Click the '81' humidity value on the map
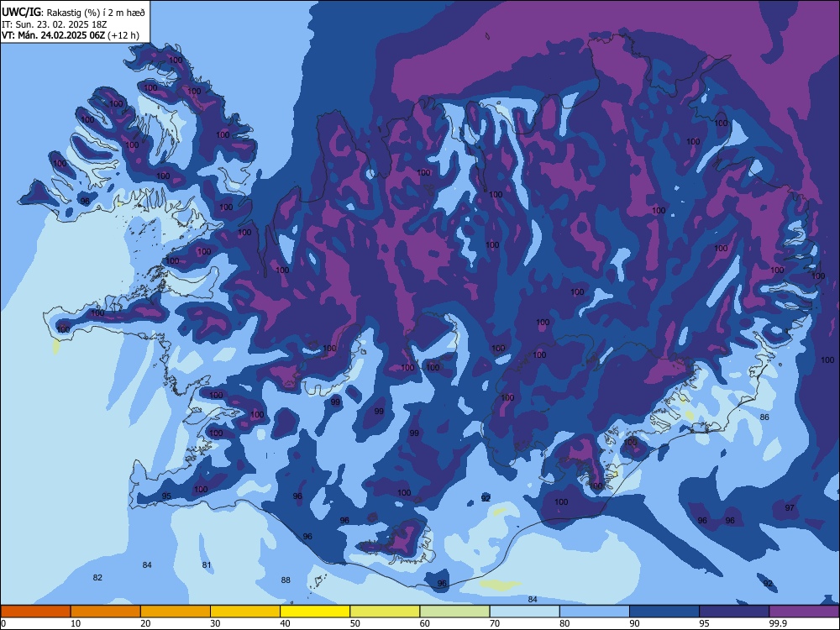The image size is (840, 630). 207,564
